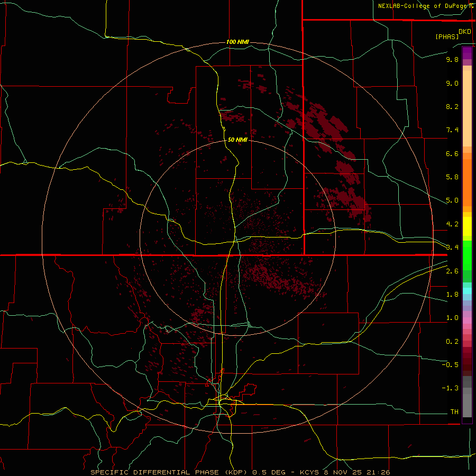
Task: Click the 4.2 color scale value
Action: coord(452,224)
